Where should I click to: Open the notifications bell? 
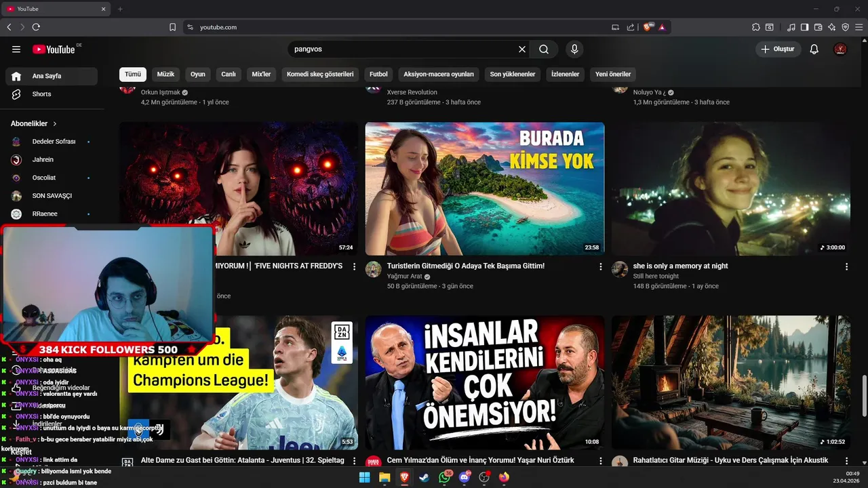[x=814, y=49]
